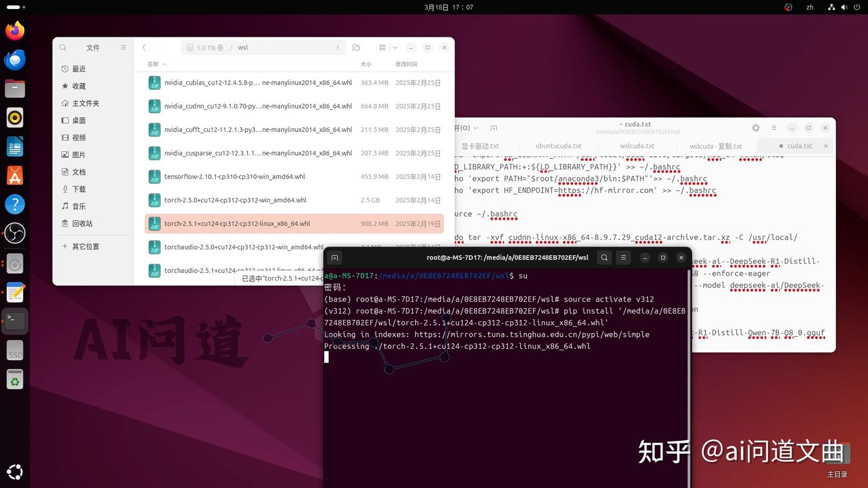Launch OBS Studio from the dock
Viewport: 868px width, 488px height.
pyautogui.click(x=14, y=233)
